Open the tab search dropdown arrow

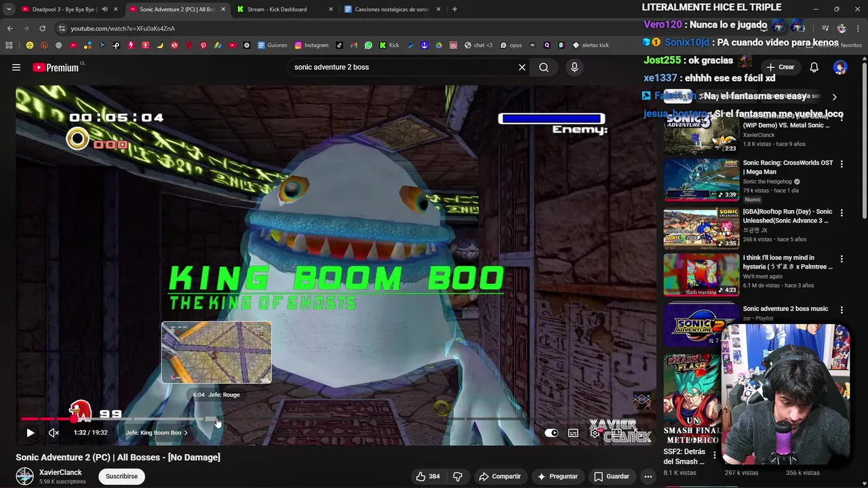(8, 9)
